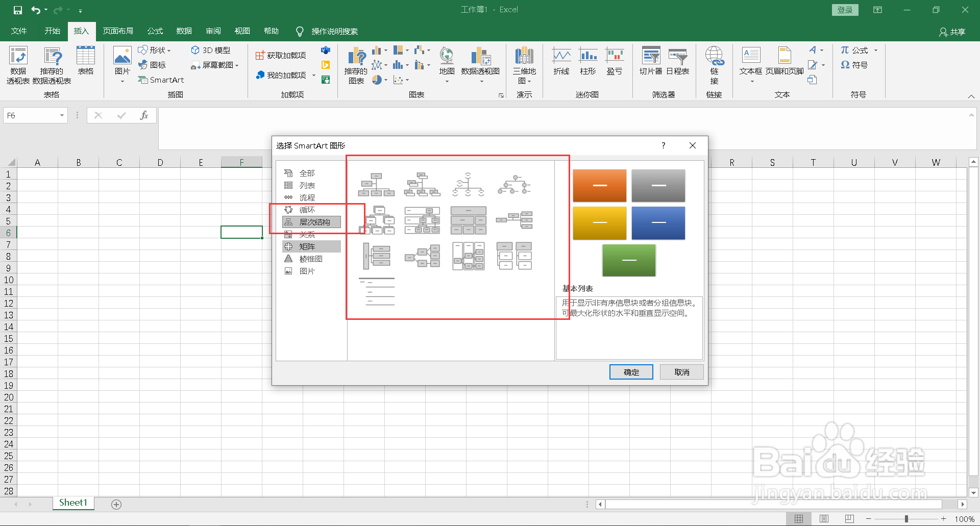Click the PivotTable icon in the ribbon
The height and width of the screenshot is (526, 980).
[18, 65]
